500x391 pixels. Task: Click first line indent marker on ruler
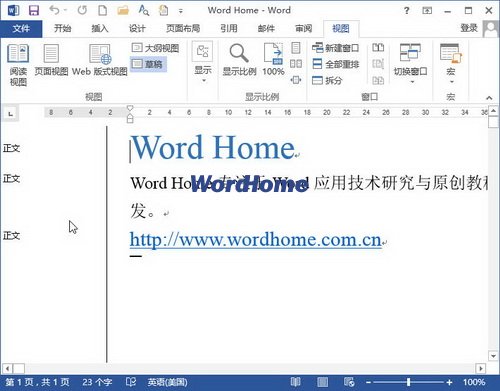[x=130, y=108]
